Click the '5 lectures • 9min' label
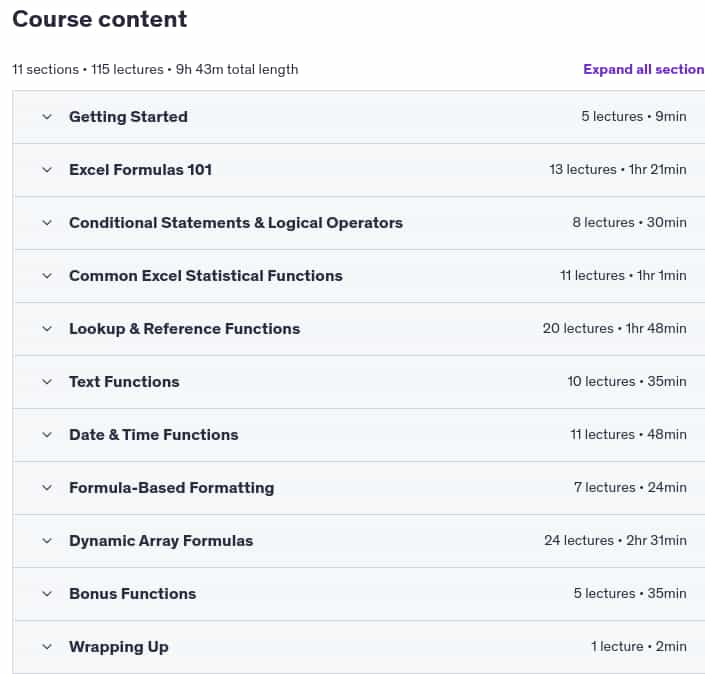 (x=634, y=116)
